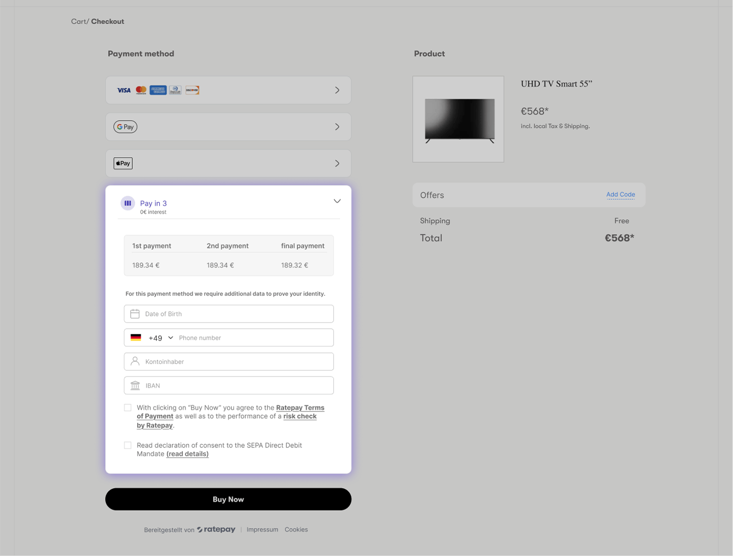Image resolution: width=733 pixels, height=560 pixels.
Task: Click the 0€ interest label
Action: [153, 212]
